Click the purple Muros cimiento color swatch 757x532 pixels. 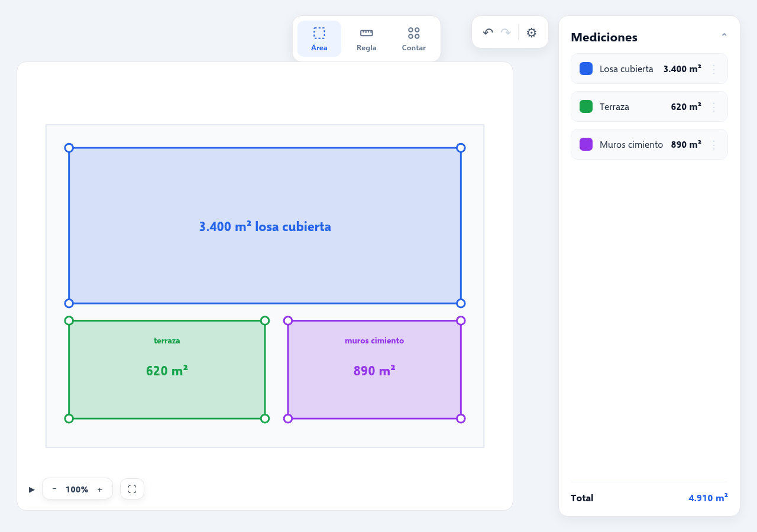point(586,144)
